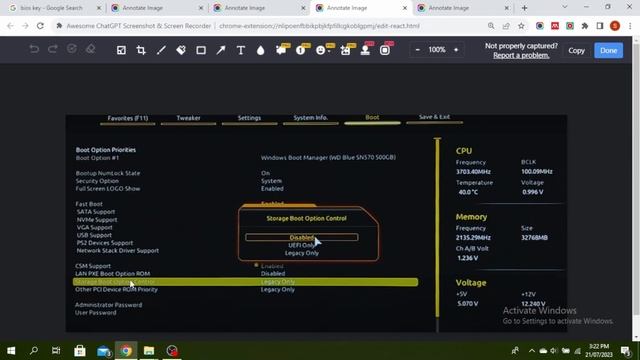Click the address bar URL
Viewport: 640px width, 360px height.
319,26
